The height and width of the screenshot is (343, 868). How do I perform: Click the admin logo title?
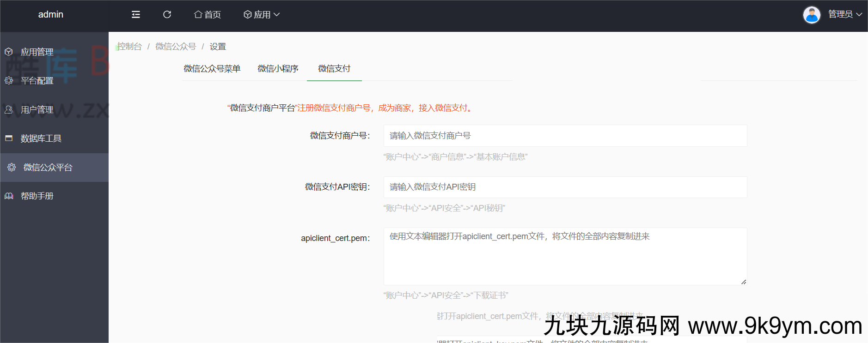pyautogui.click(x=51, y=14)
